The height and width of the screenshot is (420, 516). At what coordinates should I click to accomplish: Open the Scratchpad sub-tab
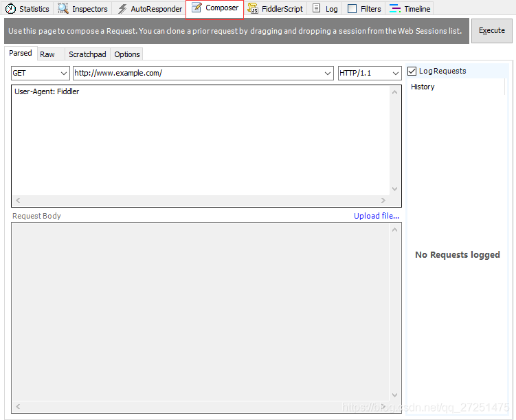pos(87,54)
